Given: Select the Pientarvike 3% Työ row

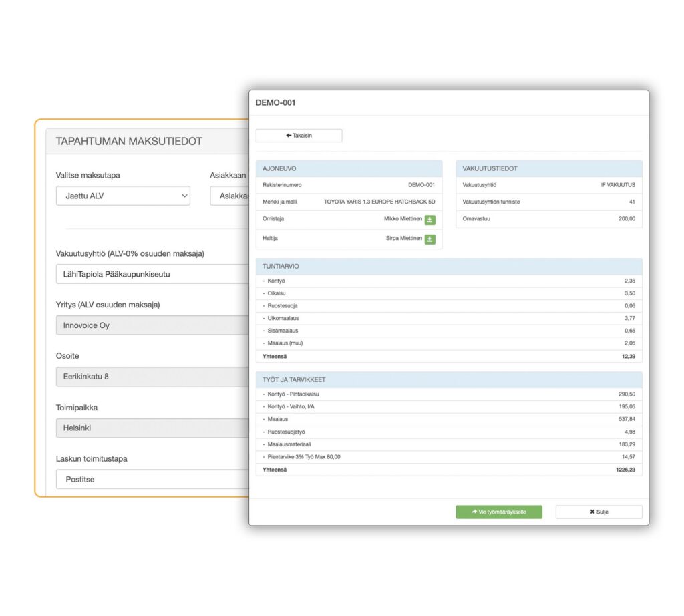Looking at the screenshot, I should coord(449,457).
